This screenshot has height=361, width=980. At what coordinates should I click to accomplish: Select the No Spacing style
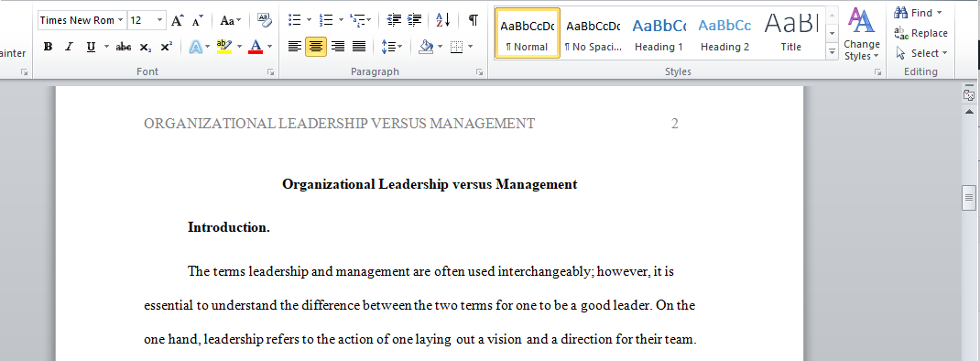pyautogui.click(x=593, y=33)
